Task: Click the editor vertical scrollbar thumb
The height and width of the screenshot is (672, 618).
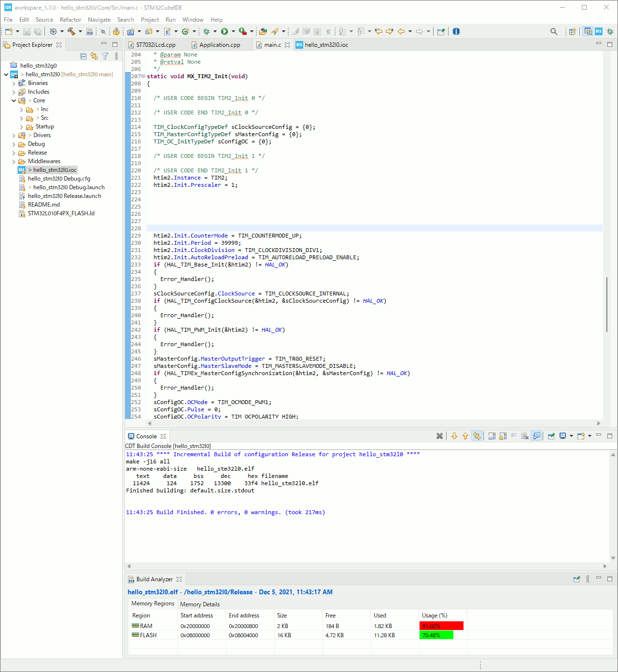Action: click(607, 305)
